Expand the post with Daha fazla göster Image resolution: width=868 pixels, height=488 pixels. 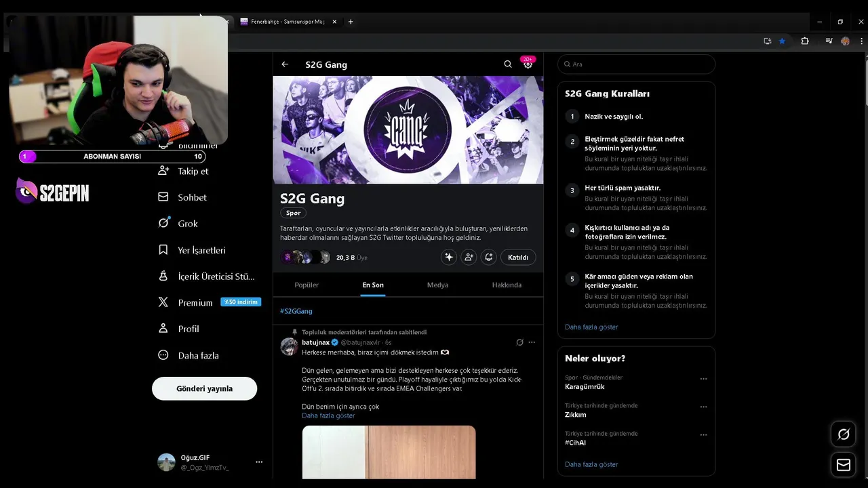click(328, 415)
